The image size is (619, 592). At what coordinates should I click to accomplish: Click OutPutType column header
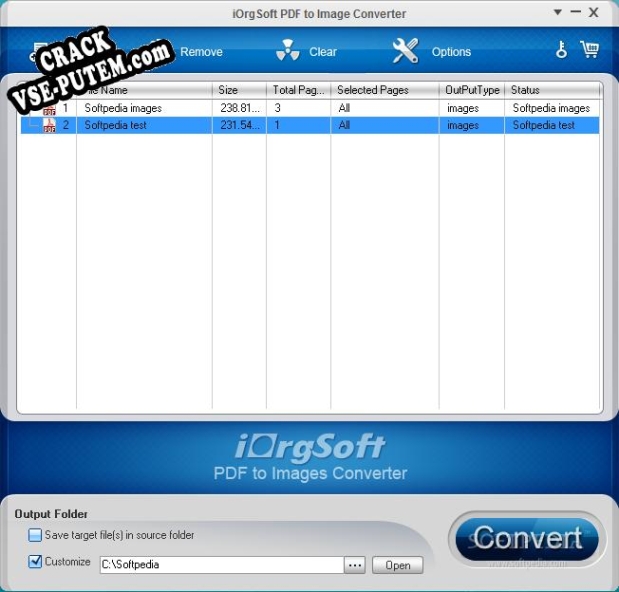coord(472,90)
